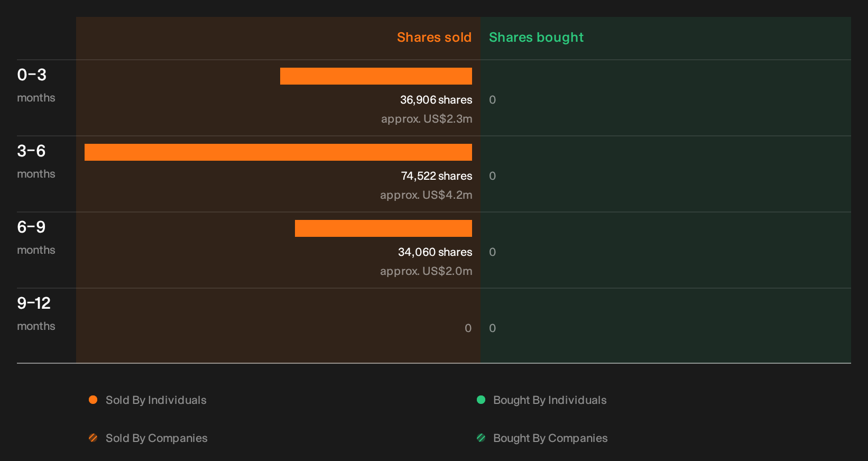Click the 6-9 months row label
Image resolution: width=868 pixels, height=461 pixels.
36,237
